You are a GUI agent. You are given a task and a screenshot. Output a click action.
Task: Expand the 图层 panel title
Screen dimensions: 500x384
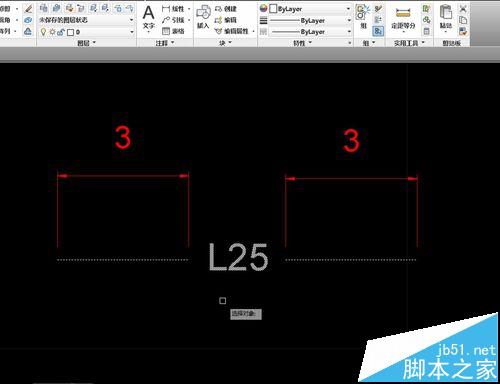pos(86,43)
